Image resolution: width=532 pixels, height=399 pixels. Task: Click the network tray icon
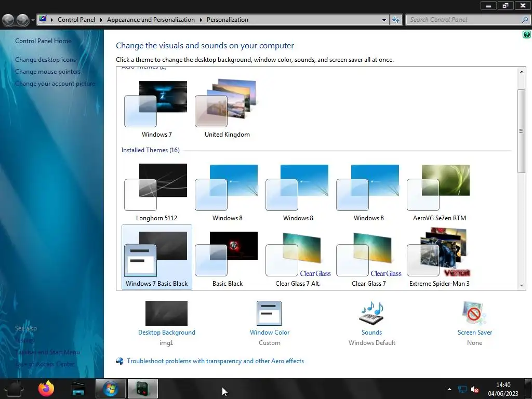pyautogui.click(x=462, y=389)
